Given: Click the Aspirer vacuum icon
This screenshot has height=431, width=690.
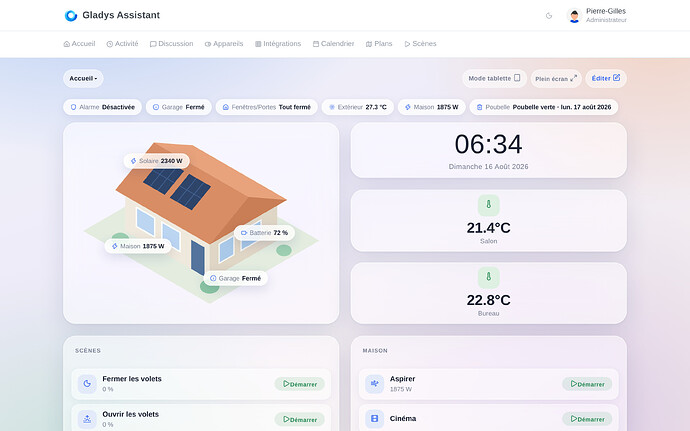Looking at the screenshot, I should click(374, 383).
